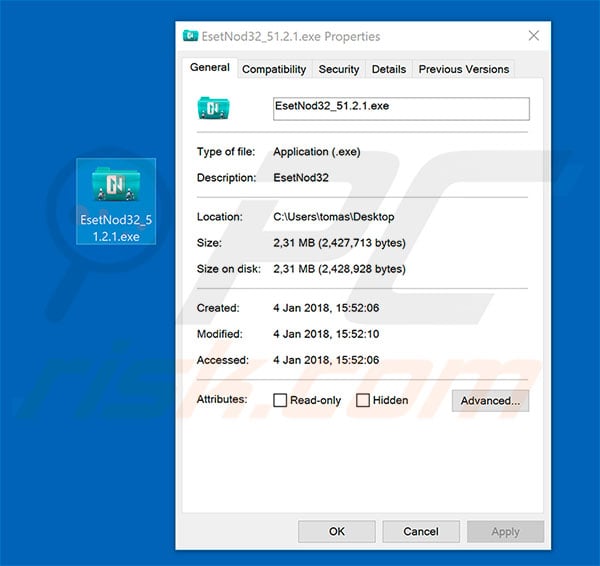Enable the Hidden attribute checkbox
This screenshot has height=566, width=600.
pyautogui.click(x=363, y=400)
